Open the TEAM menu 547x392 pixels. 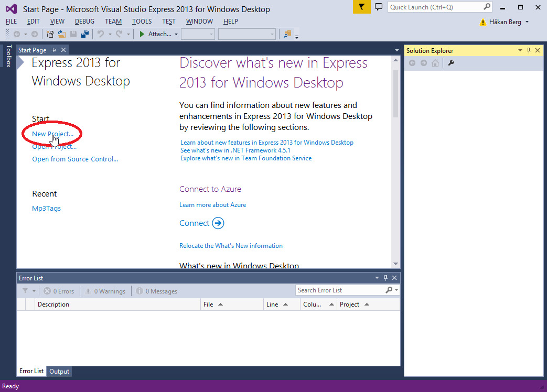113,21
